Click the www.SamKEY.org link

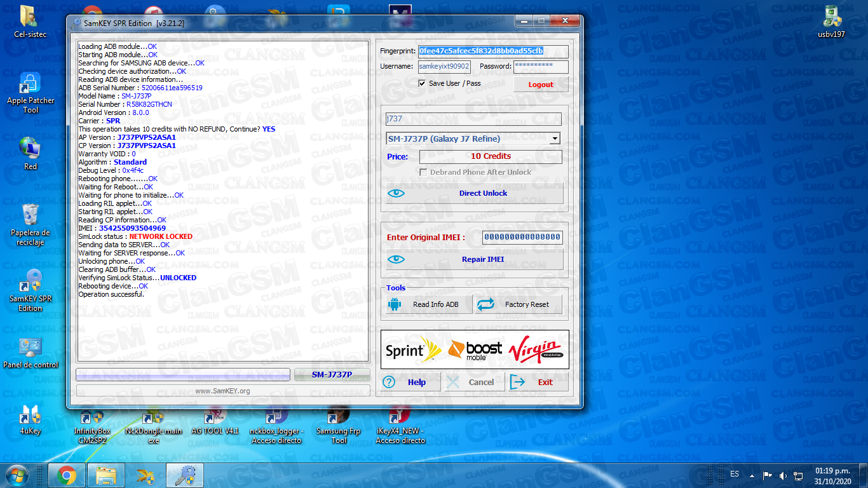click(222, 391)
